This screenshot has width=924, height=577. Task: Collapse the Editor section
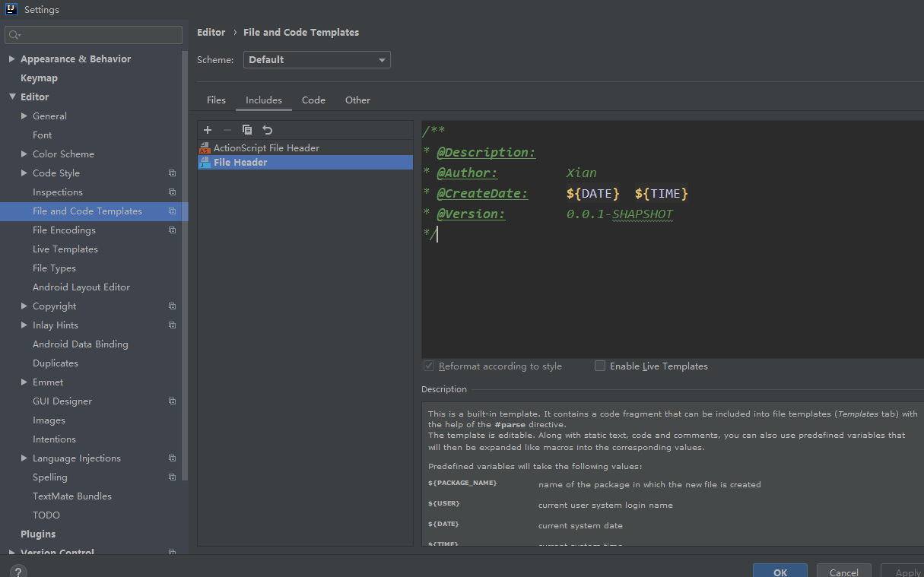tap(12, 97)
